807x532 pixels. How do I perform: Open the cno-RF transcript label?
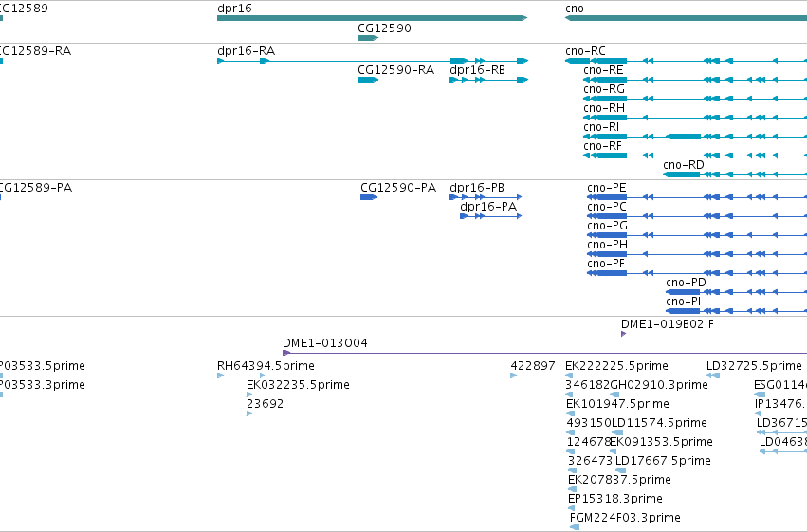[x=603, y=146]
